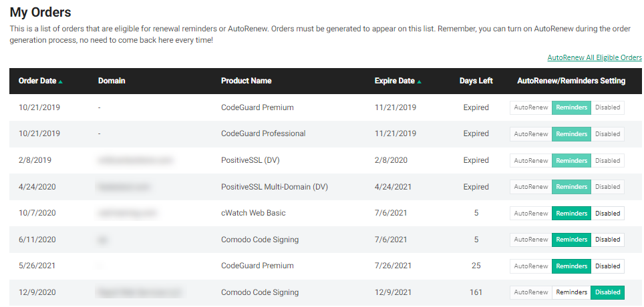Select Reminders for expired CodeGuard Premium

(571, 107)
